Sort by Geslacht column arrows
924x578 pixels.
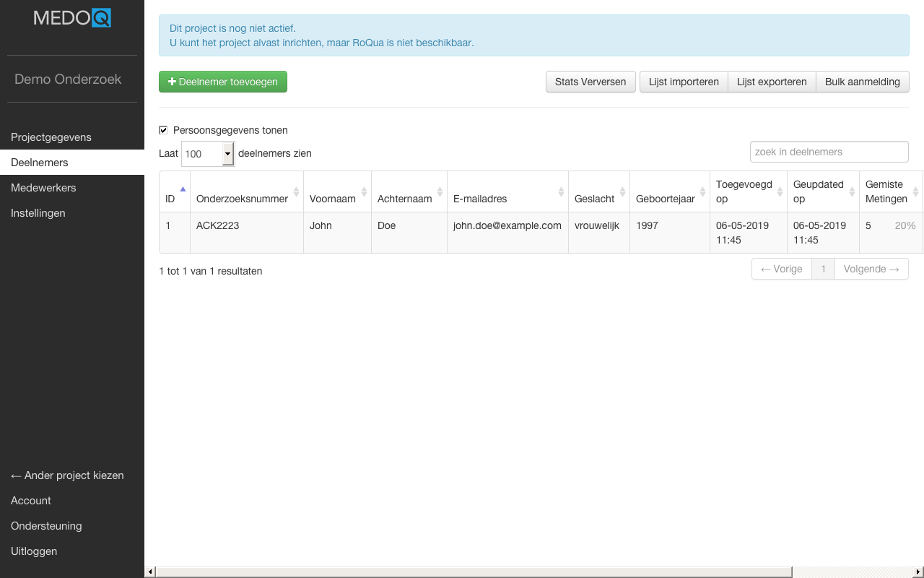pos(622,191)
